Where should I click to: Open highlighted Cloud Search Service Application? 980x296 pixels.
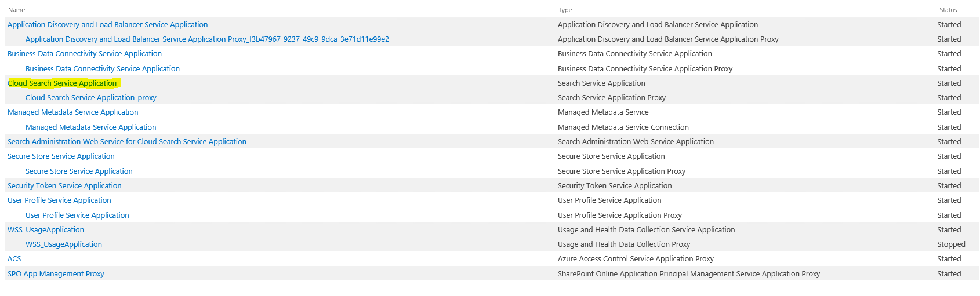pos(62,83)
